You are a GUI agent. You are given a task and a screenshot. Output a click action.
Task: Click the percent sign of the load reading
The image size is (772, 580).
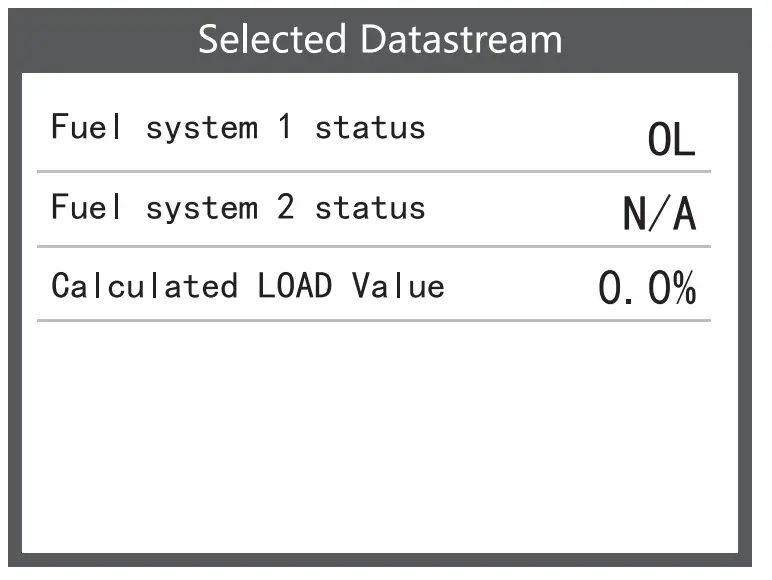[683, 289]
